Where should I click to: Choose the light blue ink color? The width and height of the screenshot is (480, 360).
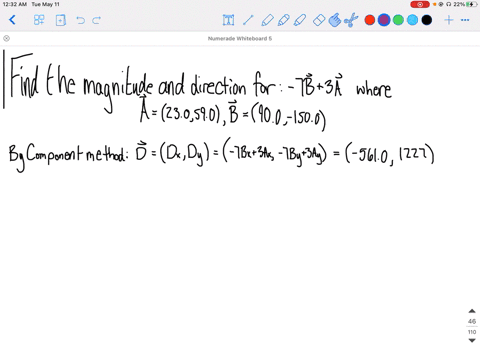pyautogui.click(x=412, y=20)
